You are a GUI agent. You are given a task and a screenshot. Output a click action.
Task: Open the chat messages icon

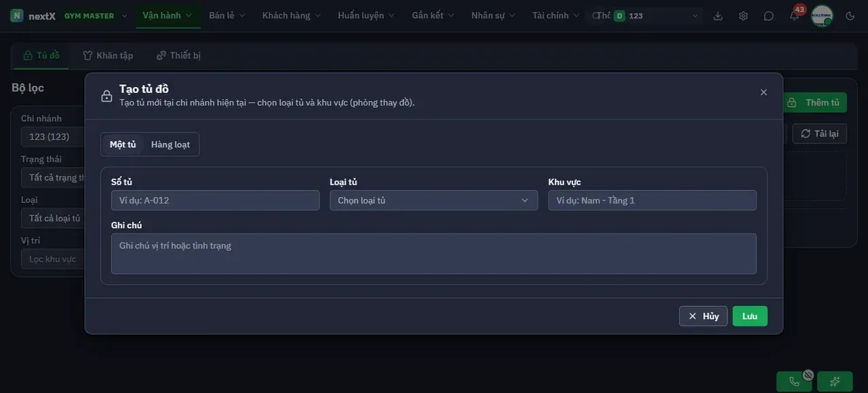[768, 16]
